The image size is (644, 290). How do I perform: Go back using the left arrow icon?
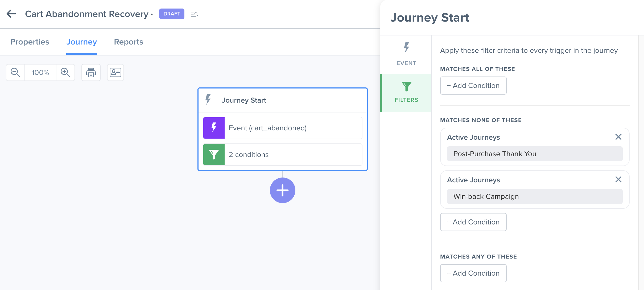pyautogui.click(x=11, y=14)
